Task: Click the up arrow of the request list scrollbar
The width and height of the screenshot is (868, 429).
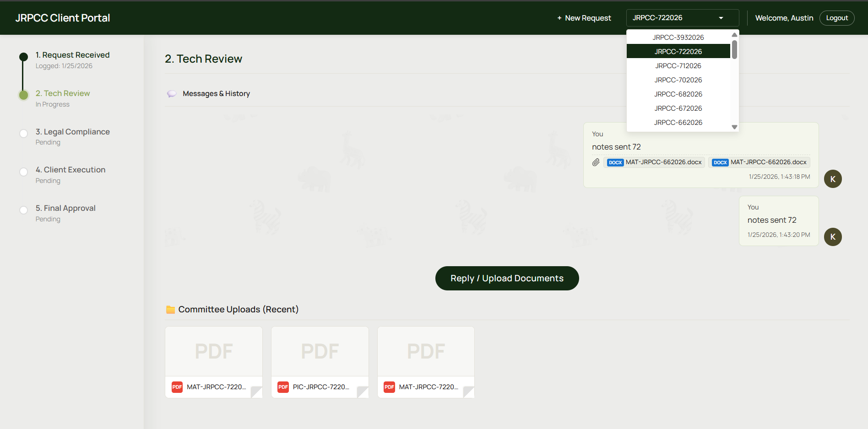Action: [x=734, y=35]
